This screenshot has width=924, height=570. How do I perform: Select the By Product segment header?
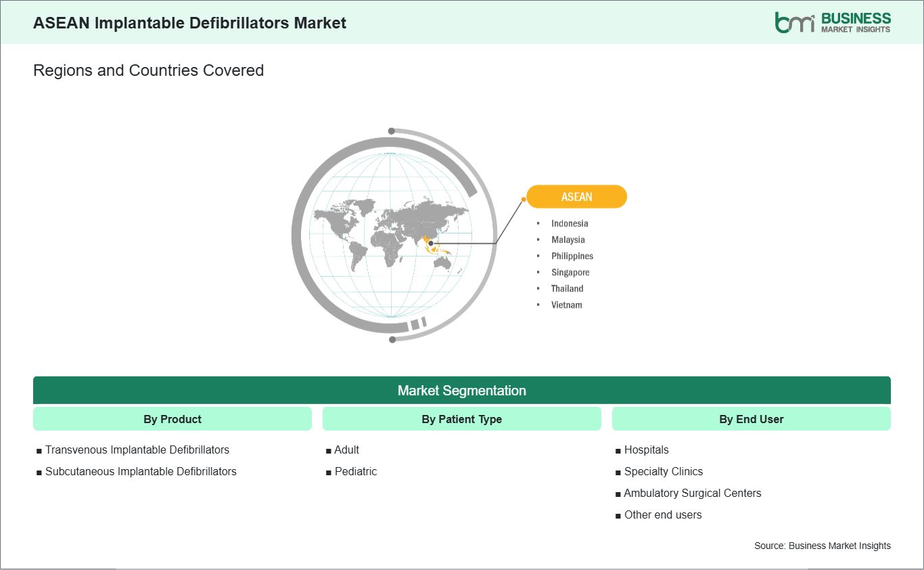(172, 419)
